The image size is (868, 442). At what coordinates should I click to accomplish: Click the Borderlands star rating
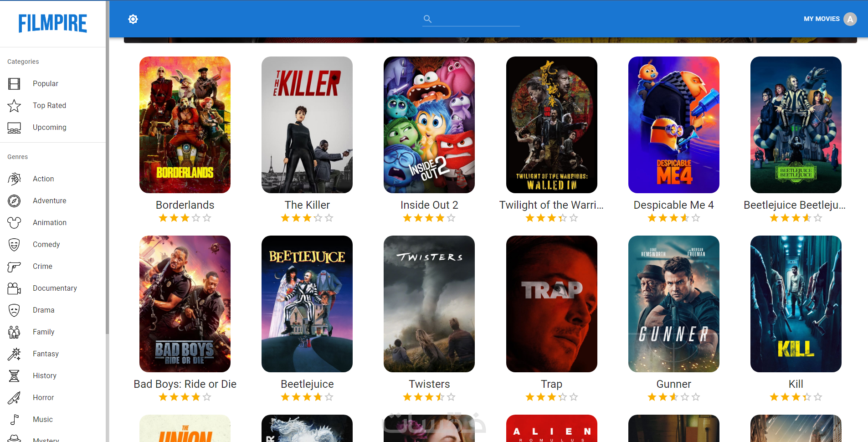click(x=185, y=218)
